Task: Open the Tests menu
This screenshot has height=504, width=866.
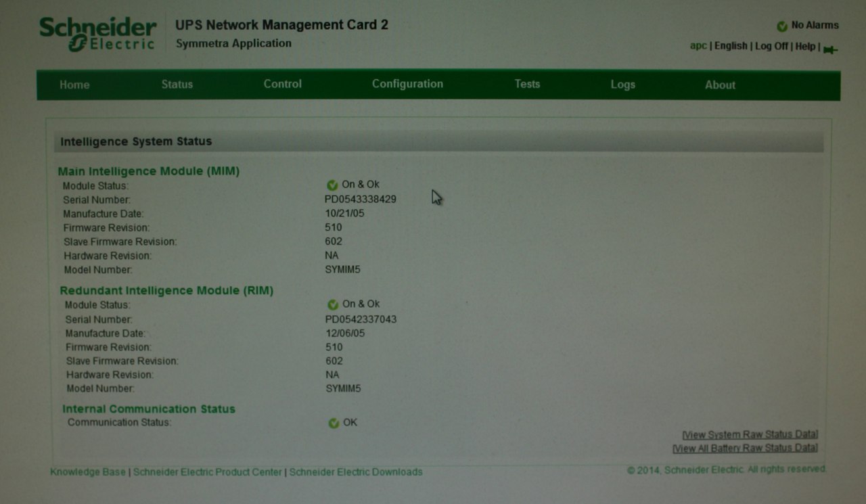Action: click(527, 84)
